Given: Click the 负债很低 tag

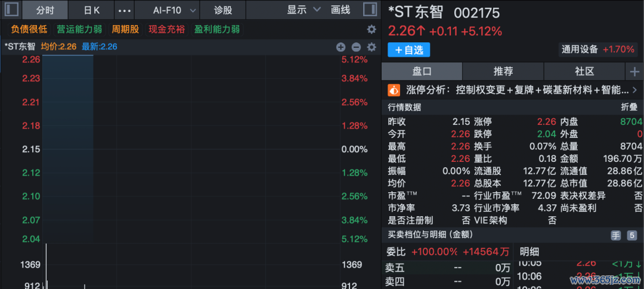Looking at the screenshot, I should (x=29, y=30).
